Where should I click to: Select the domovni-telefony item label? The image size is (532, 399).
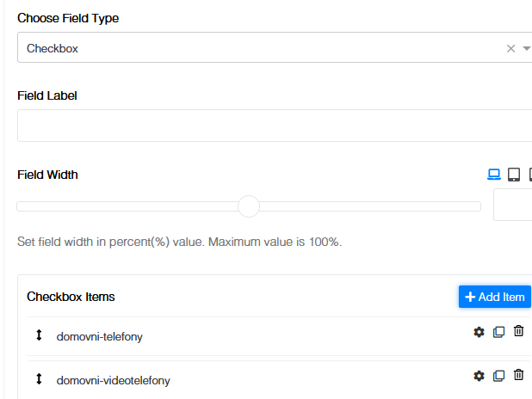point(100,336)
